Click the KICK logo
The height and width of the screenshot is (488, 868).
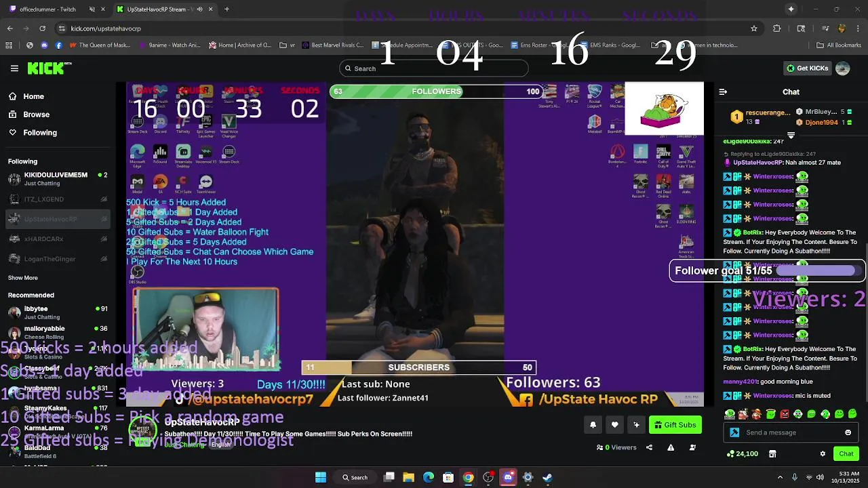coord(49,68)
